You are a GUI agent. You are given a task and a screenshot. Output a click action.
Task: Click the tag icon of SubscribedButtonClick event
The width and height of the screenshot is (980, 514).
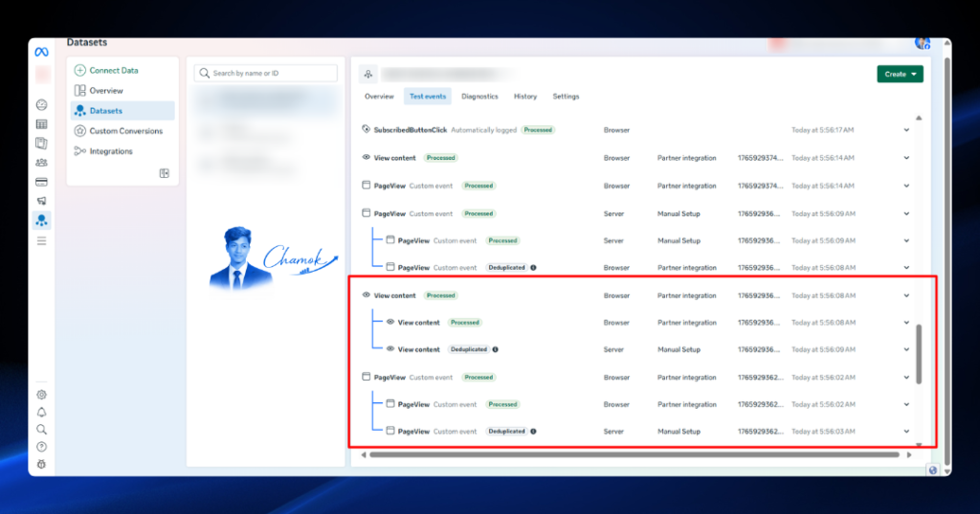tap(367, 129)
